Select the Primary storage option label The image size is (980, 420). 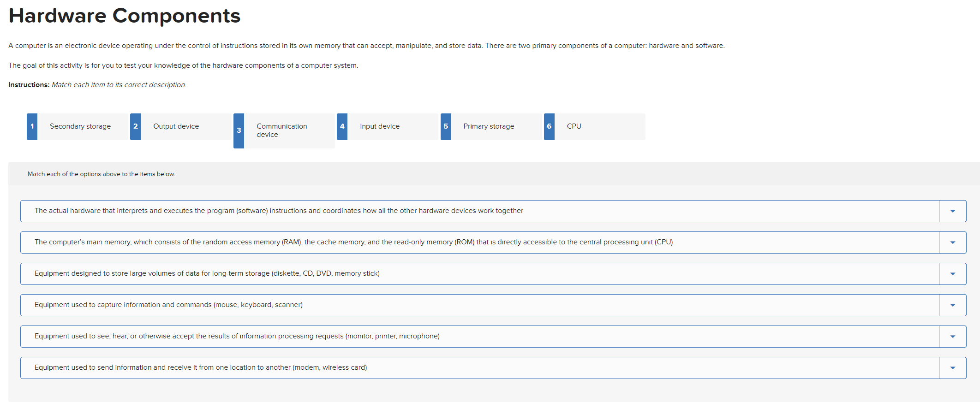pyautogui.click(x=488, y=126)
